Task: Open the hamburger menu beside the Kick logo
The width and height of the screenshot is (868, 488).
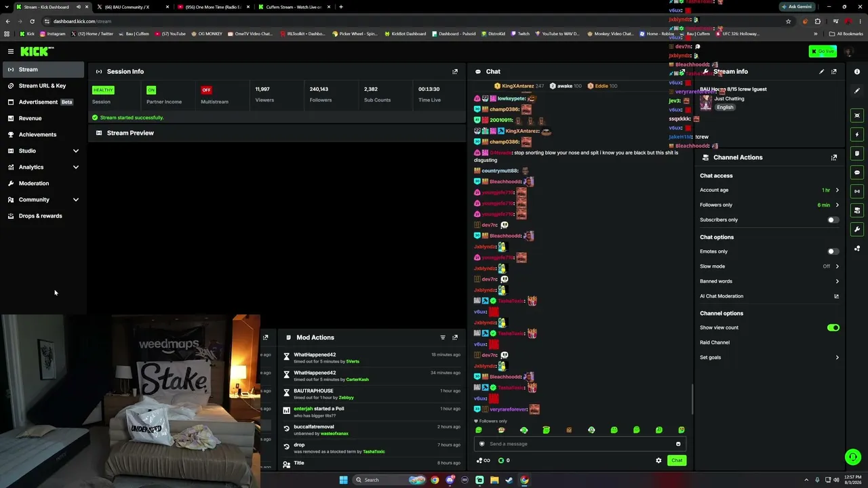Action: tap(11, 52)
